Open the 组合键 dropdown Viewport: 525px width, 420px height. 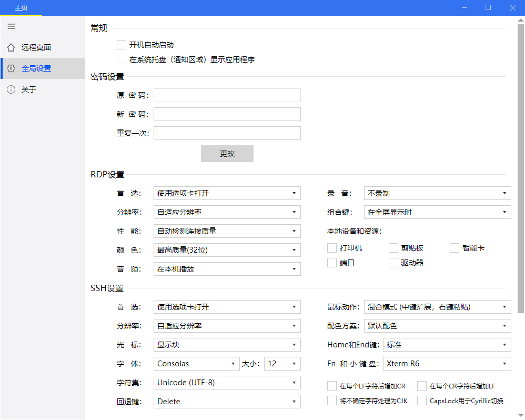click(437, 212)
